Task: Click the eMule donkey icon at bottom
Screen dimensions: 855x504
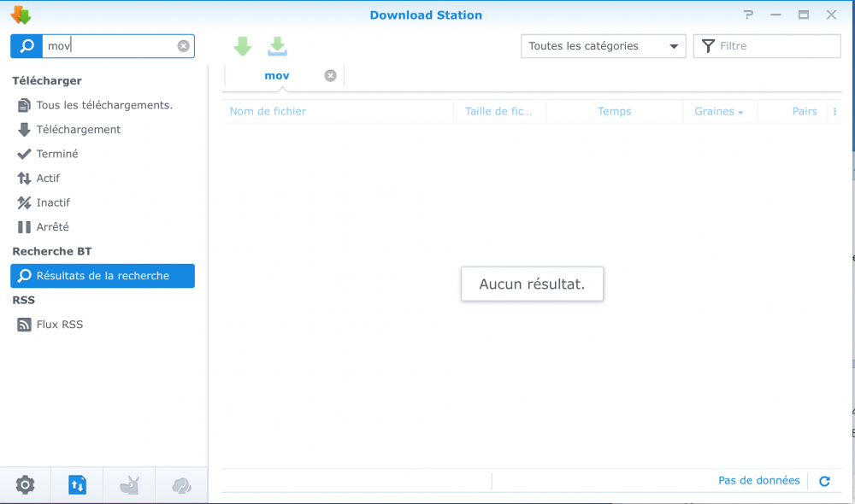Action: pos(129,485)
